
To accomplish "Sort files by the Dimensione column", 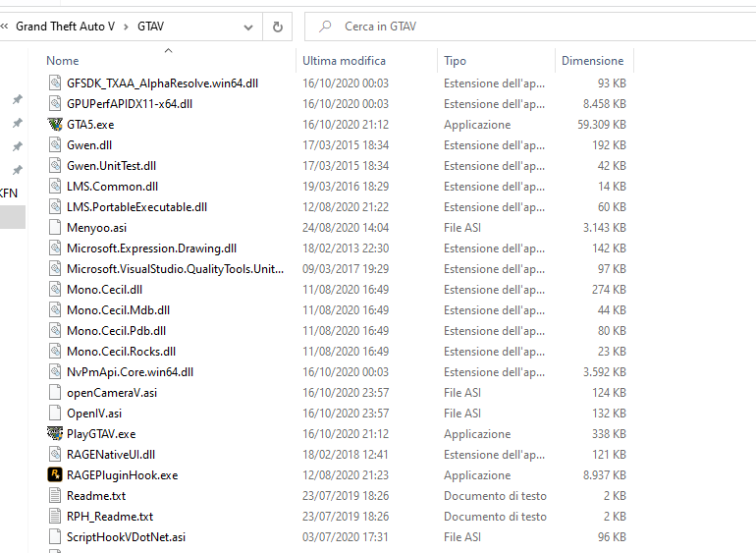I will (x=592, y=61).
